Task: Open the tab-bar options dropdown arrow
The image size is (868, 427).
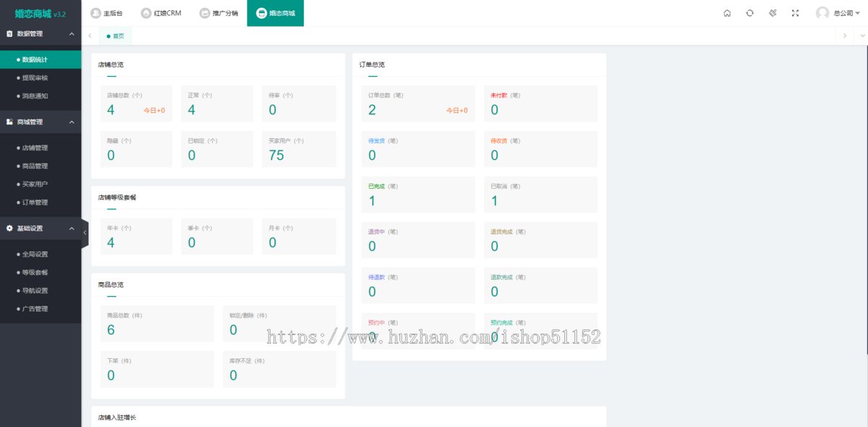Action: [861, 35]
